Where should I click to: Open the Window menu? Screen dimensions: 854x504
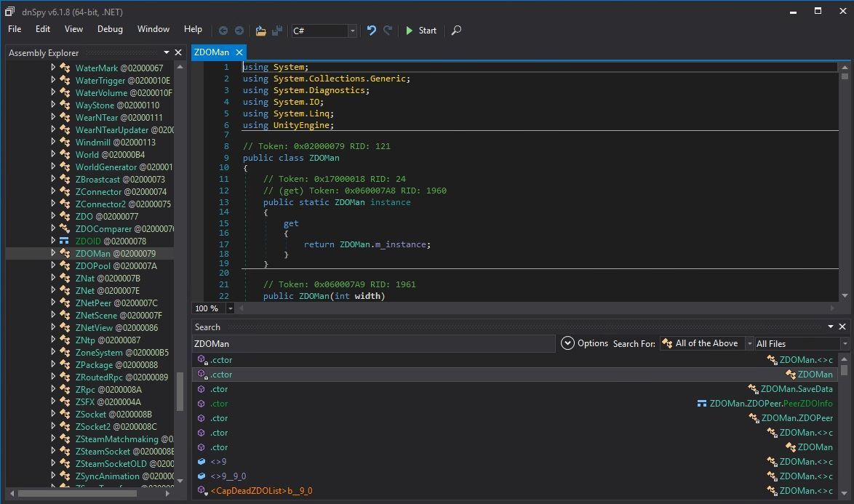(153, 29)
